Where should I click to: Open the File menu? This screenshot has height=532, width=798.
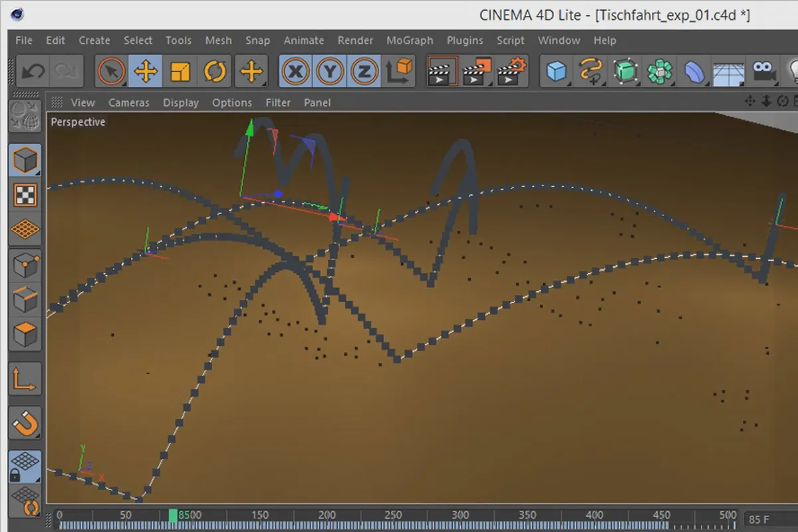[24, 41]
